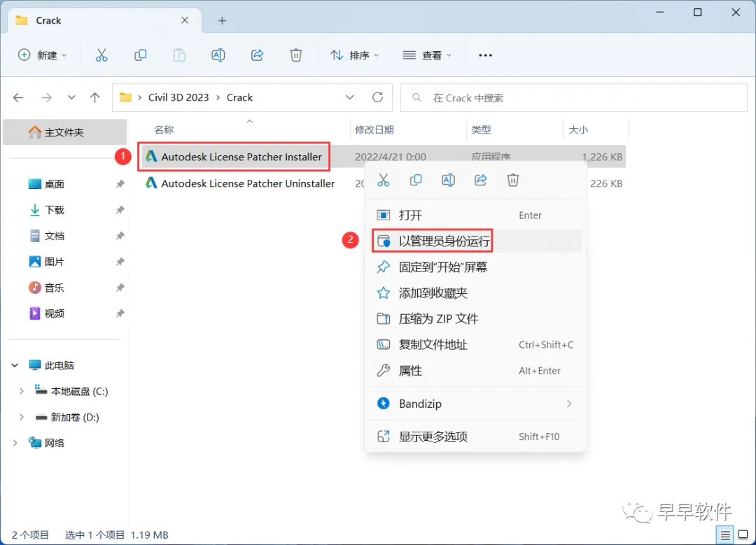756x545 pixels.
Task: Open 文档 in the sidebar
Action: [54, 236]
